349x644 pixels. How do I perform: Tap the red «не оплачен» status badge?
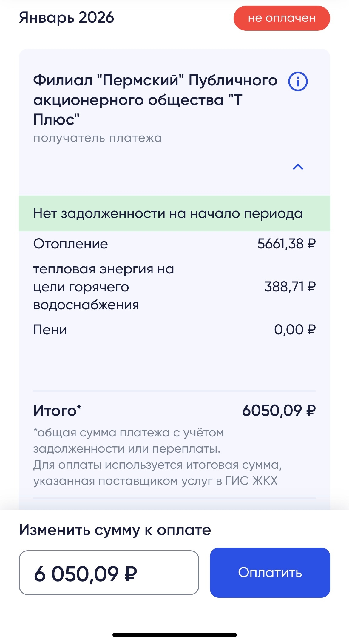[282, 18]
